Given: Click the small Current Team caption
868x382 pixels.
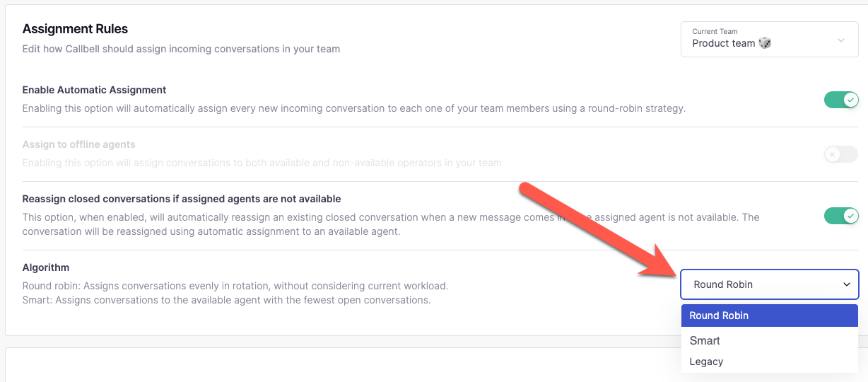Looking at the screenshot, I should 715,31.
